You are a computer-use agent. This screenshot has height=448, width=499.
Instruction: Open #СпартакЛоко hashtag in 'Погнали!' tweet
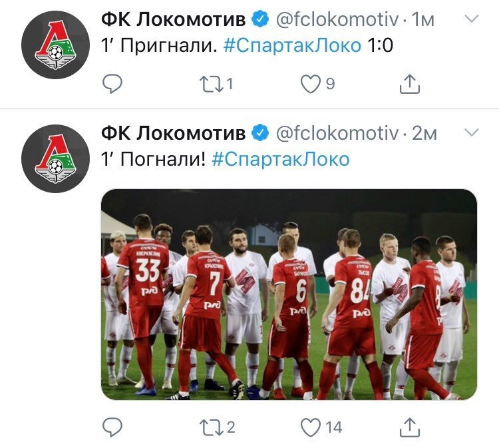click(x=281, y=160)
